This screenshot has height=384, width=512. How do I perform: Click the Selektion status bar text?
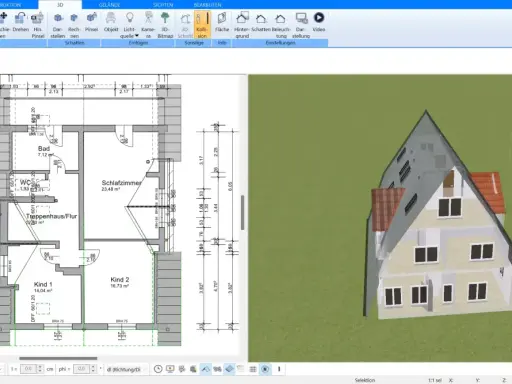click(x=365, y=380)
